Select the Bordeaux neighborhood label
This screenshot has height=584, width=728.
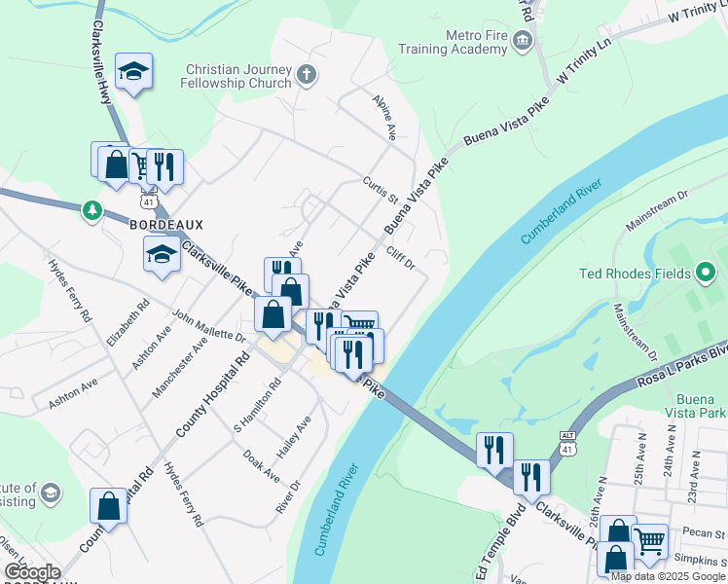[x=166, y=225]
